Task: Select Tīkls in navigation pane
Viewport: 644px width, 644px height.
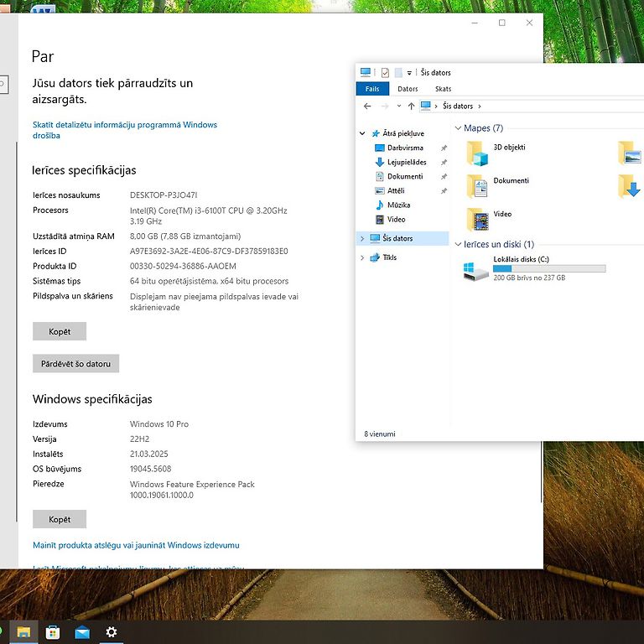Action: click(x=389, y=257)
